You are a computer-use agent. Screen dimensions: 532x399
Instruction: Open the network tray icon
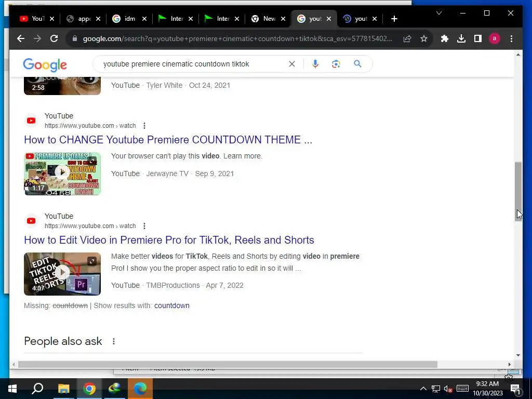pos(436,389)
